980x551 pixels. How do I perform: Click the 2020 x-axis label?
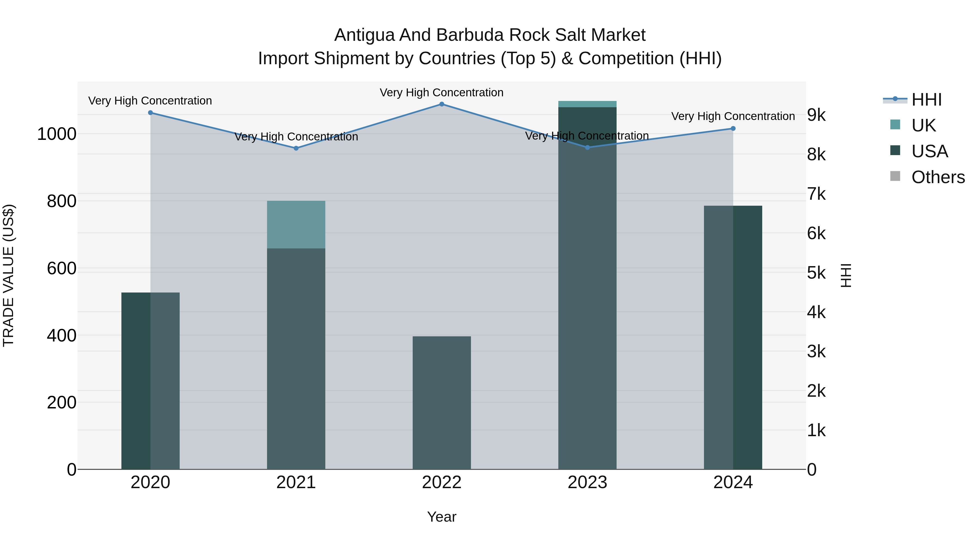(x=150, y=482)
